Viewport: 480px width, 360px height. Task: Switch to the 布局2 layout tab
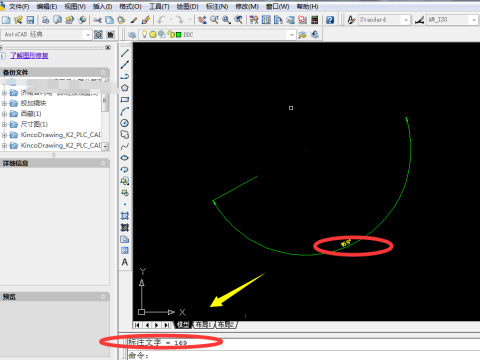pos(226,325)
